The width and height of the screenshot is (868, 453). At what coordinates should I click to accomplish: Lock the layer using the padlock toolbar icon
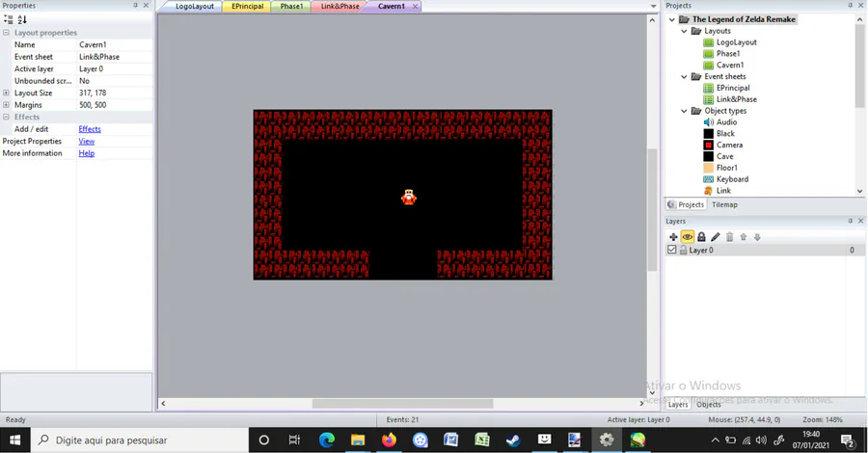pyautogui.click(x=701, y=237)
